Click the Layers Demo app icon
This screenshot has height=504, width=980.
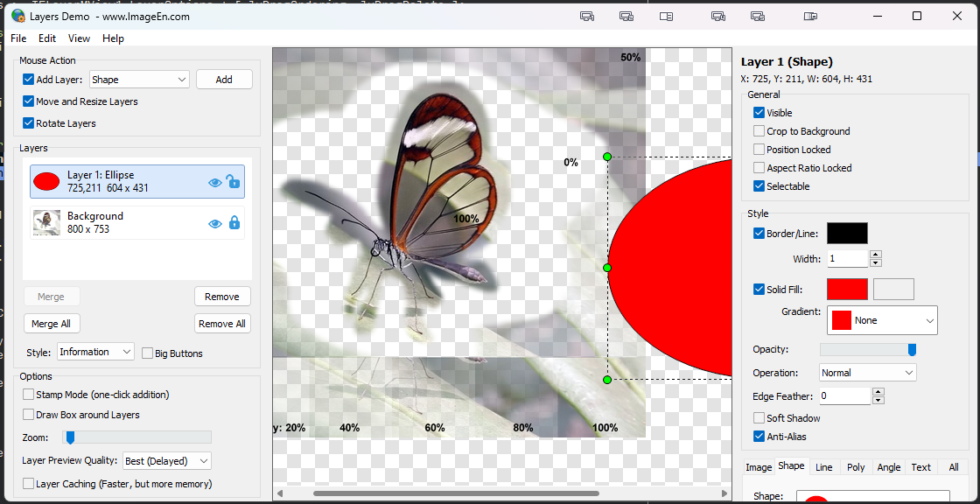(18, 17)
